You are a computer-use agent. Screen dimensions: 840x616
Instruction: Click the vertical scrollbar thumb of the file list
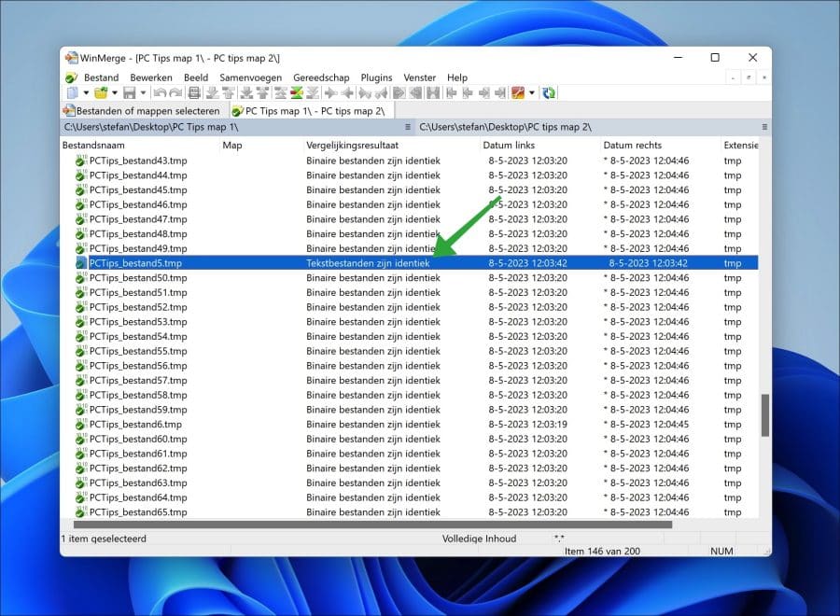point(765,415)
